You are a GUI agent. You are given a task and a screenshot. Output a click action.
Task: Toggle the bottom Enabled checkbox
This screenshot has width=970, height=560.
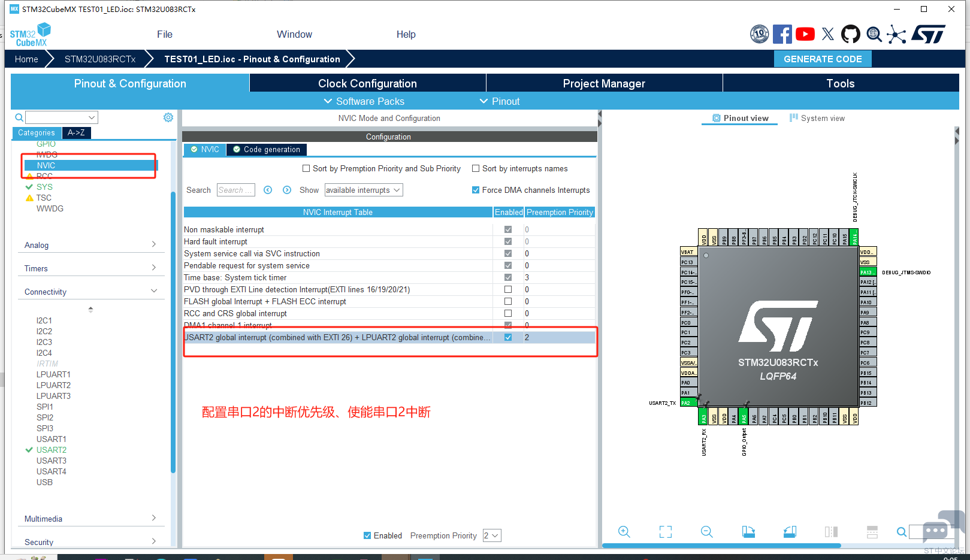(x=367, y=535)
